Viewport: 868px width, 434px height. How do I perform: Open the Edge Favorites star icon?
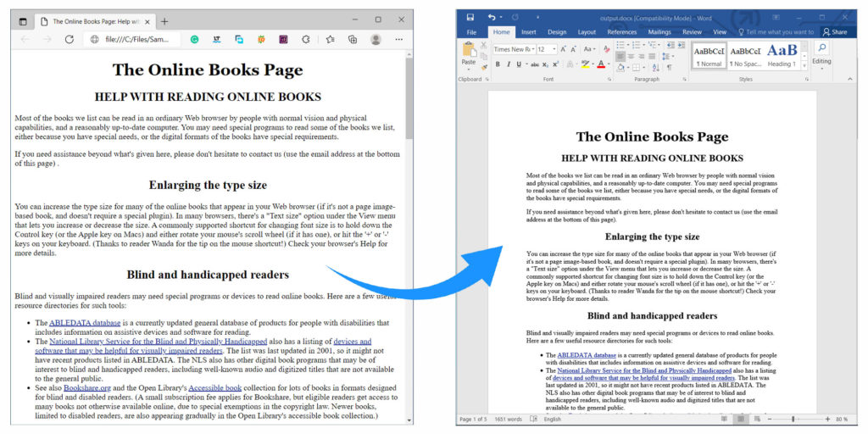[x=329, y=39]
